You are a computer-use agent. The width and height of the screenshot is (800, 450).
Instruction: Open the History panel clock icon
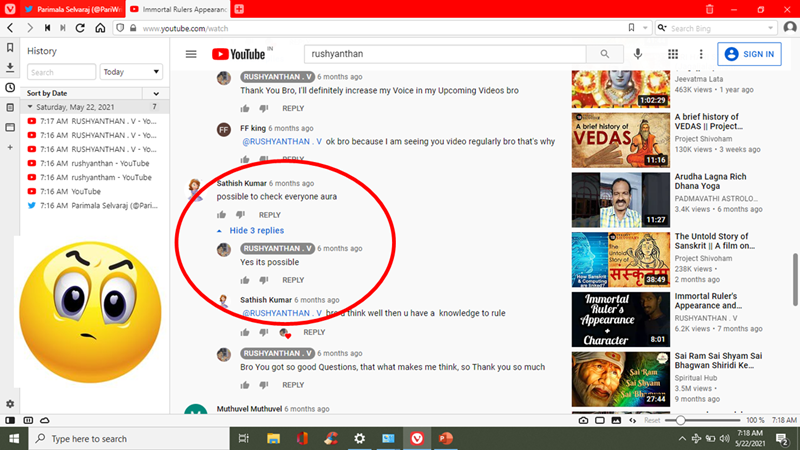click(10, 88)
